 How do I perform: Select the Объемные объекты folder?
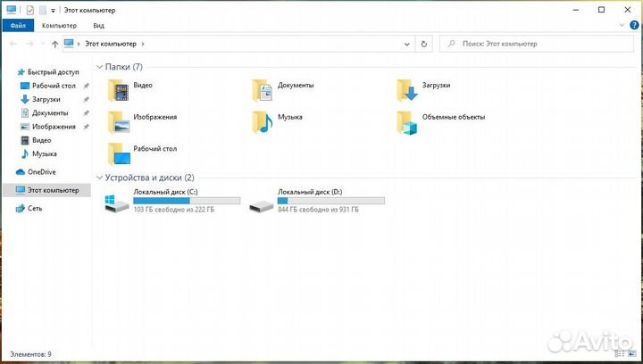[x=407, y=121]
